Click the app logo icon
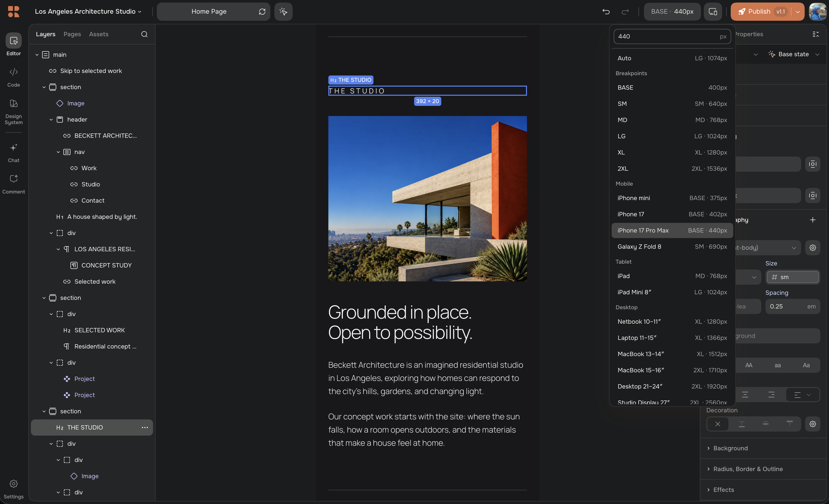829x504 pixels. tap(13, 11)
